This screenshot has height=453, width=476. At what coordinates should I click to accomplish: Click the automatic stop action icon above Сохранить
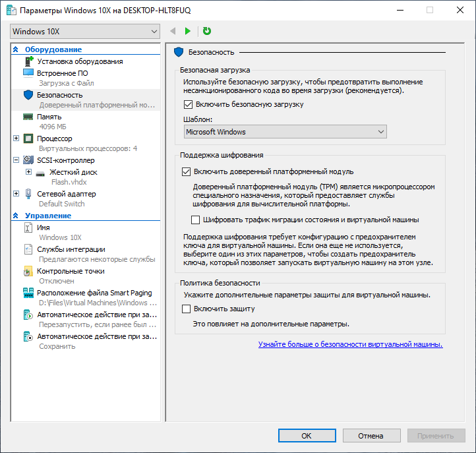[28, 336]
